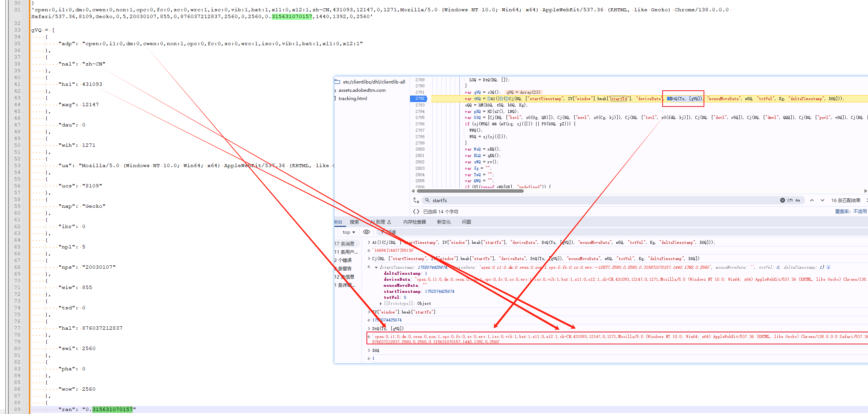Expand the [[Prototype]] Object entry
Screen dimensions: 868x414
pyautogui.click(x=381, y=303)
